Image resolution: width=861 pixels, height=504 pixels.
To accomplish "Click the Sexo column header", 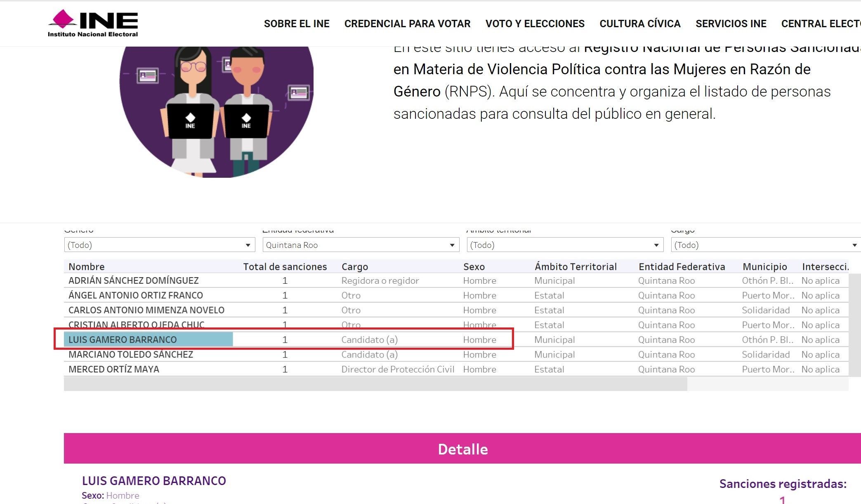I will pos(474,266).
